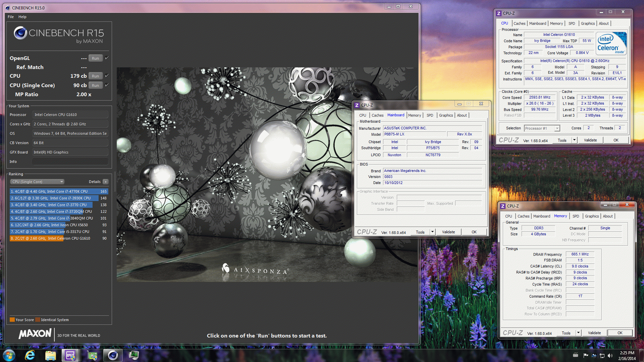
Task: Click the AIXSPONZA rendered scene image
Action: [267, 174]
